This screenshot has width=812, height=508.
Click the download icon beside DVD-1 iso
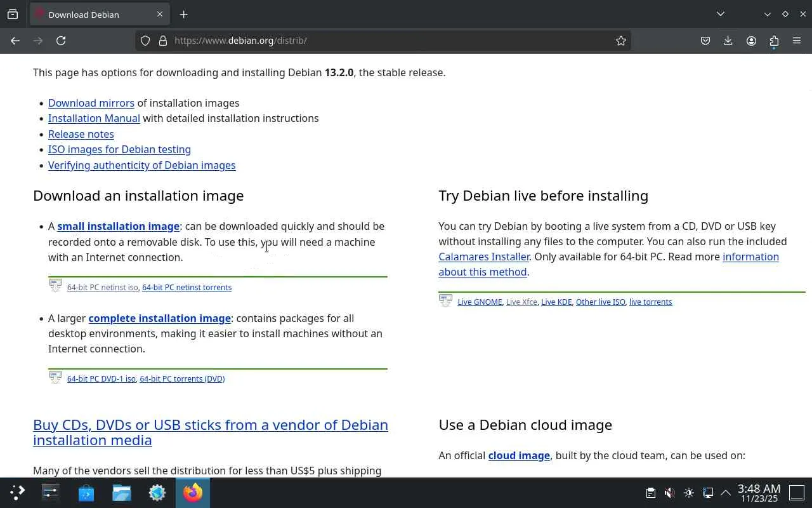click(x=55, y=377)
